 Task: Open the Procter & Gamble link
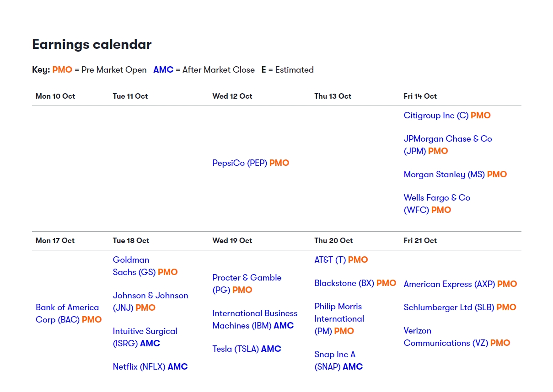(x=247, y=278)
